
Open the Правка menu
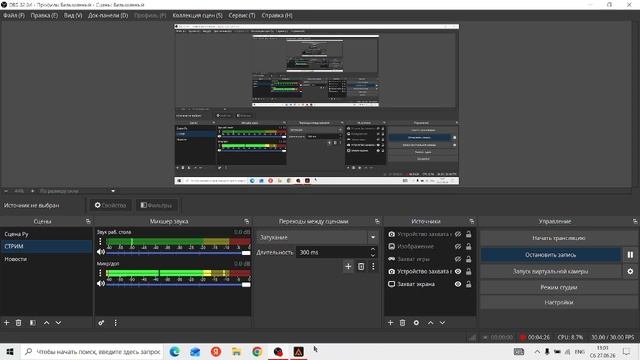(x=44, y=16)
